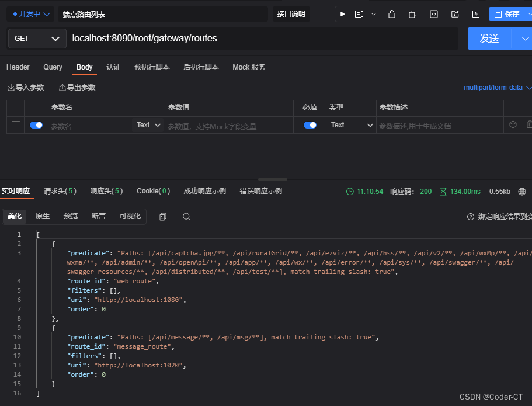Click the copy response icon
The width and height of the screenshot is (532, 406).
pos(163,217)
